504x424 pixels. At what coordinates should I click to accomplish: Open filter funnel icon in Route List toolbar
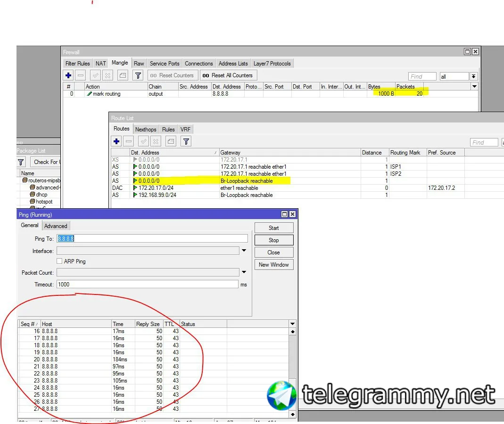[186, 141]
